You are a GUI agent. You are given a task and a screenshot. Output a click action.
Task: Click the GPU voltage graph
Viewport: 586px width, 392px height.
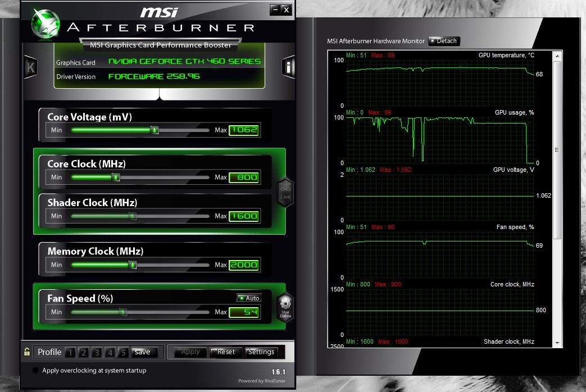440,197
